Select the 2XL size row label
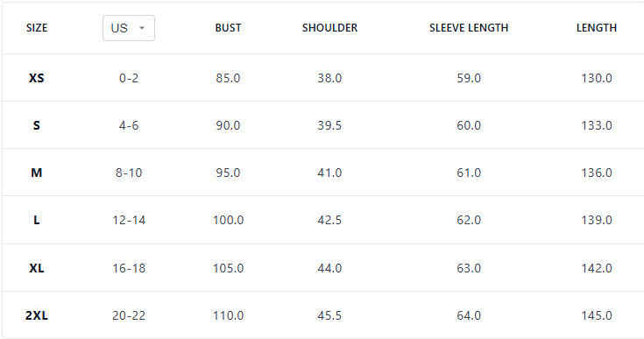 coord(37,315)
